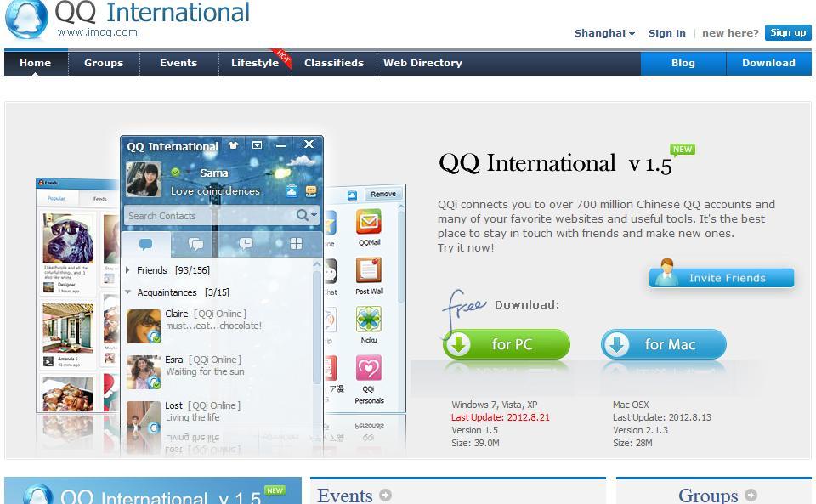Open the Shanghai city dropdown
This screenshot has height=504, width=816.
[604, 33]
